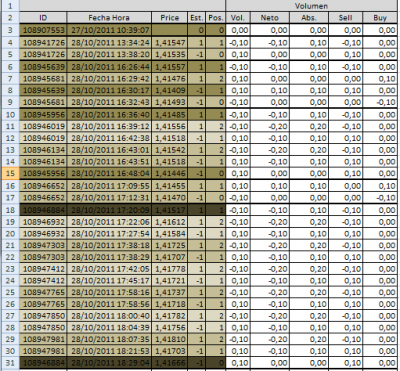This screenshot has height=371, width=400.
Task: Click price cell showing 1,41547
Action: click(x=169, y=43)
